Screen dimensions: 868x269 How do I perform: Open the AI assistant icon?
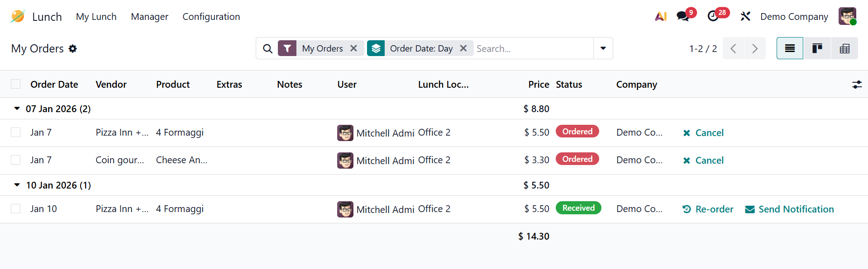(x=661, y=16)
